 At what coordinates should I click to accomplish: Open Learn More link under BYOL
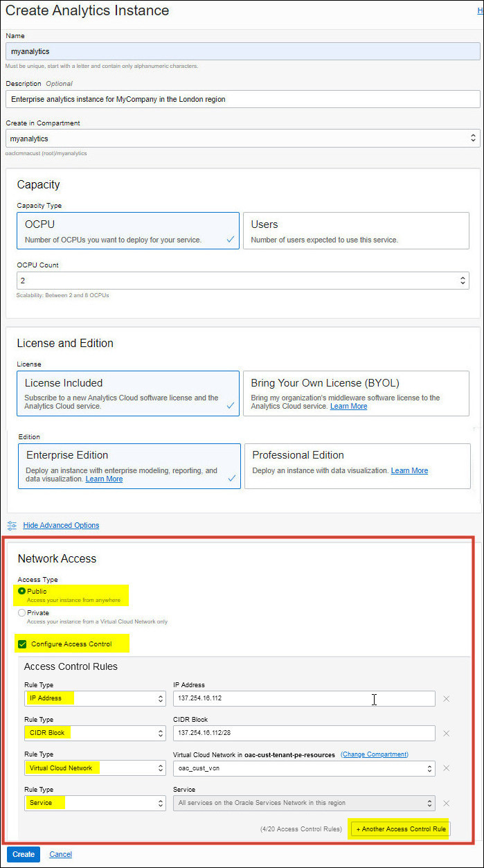tap(348, 406)
